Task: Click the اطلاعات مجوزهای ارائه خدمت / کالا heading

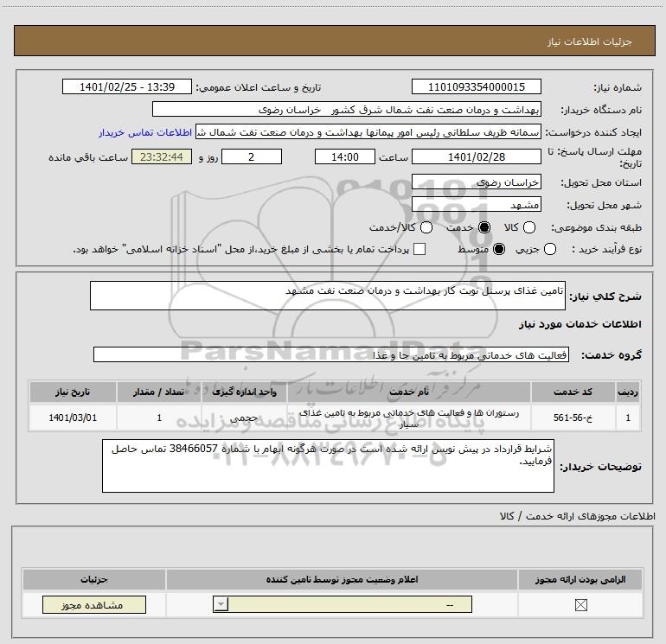Action: click(x=577, y=516)
